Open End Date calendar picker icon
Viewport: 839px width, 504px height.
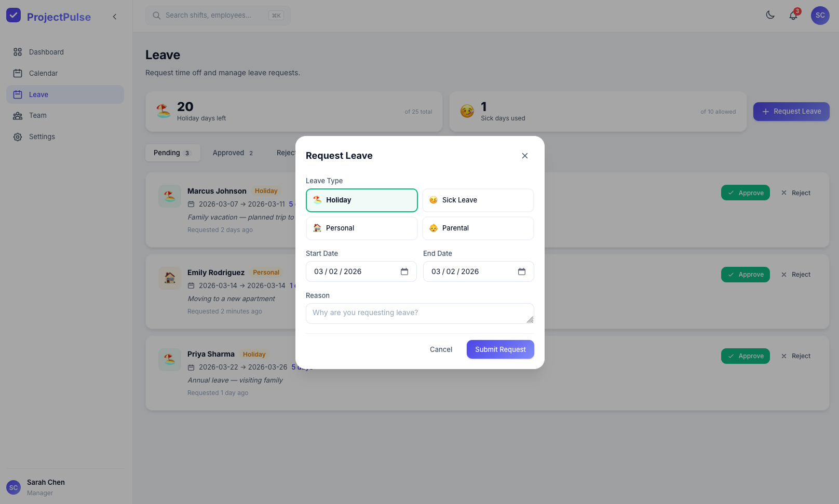click(x=521, y=271)
